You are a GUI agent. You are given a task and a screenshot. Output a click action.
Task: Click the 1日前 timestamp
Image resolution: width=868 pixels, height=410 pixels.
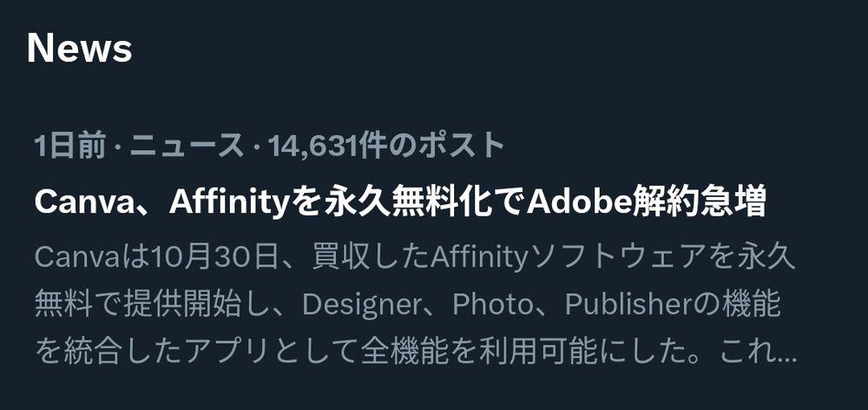tap(69, 146)
